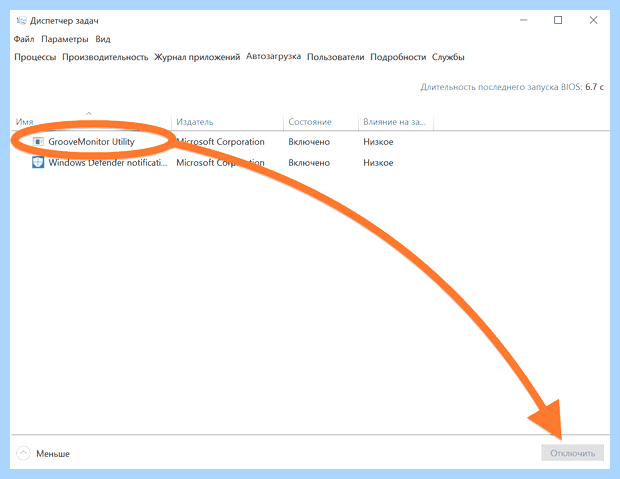
Task: Select the Windows Defender notificati... row name
Action: click(108, 163)
